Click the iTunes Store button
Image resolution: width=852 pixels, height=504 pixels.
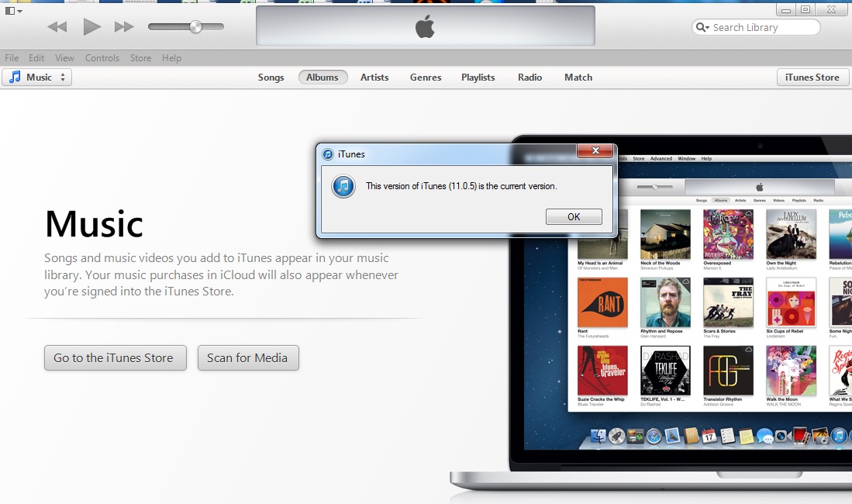click(x=812, y=78)
